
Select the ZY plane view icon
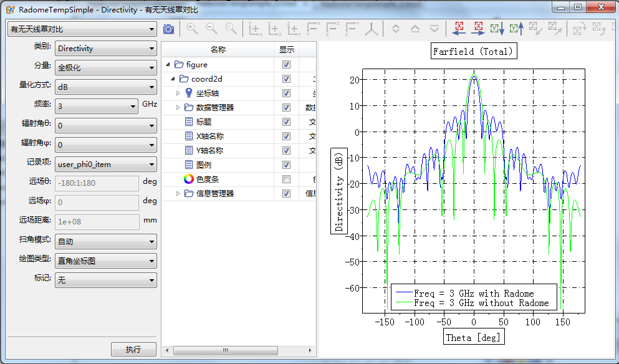pos(294,29)
